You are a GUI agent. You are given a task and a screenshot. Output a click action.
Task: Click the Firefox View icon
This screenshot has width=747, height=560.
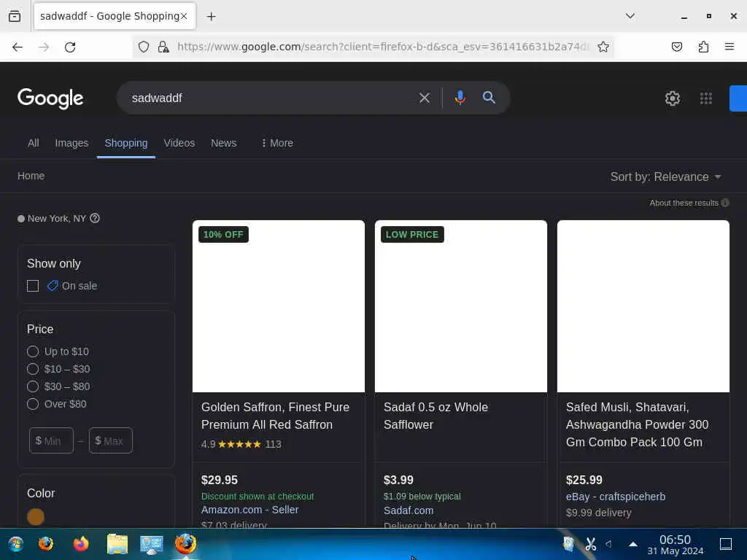coord(15,16)
